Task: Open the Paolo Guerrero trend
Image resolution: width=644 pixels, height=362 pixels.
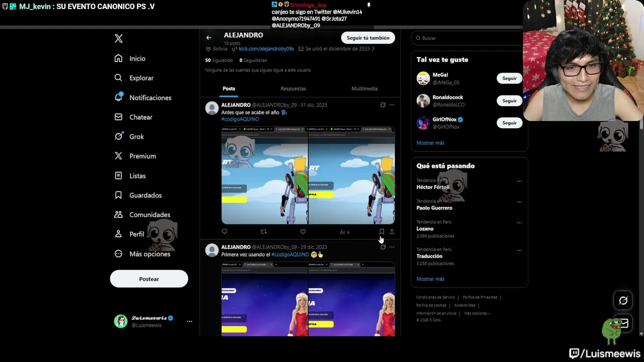Action: point(434,208)
